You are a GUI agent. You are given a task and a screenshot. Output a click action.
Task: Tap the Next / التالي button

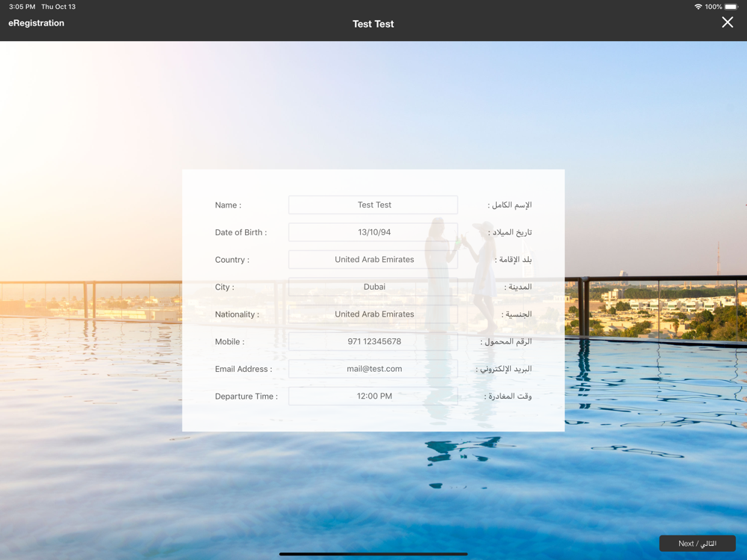(x=697, y=544)
